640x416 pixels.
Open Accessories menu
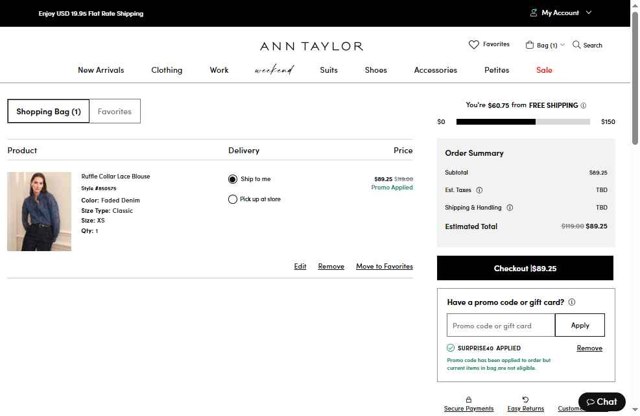(x=436, y=70)
